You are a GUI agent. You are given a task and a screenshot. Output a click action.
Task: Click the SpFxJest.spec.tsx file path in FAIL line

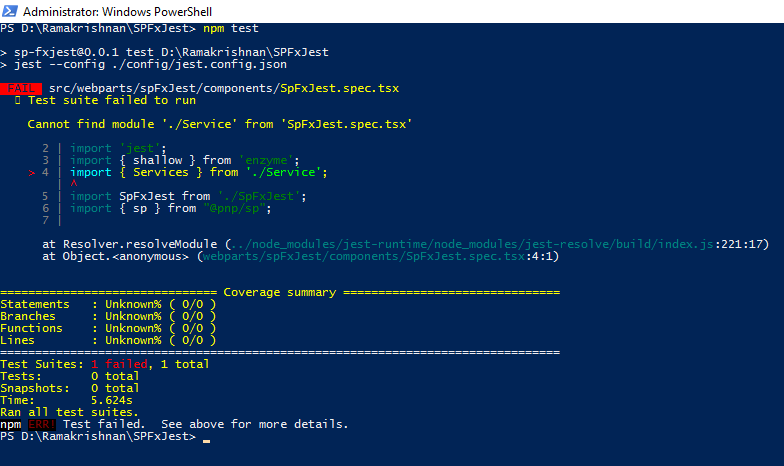[x=224, y=88]
